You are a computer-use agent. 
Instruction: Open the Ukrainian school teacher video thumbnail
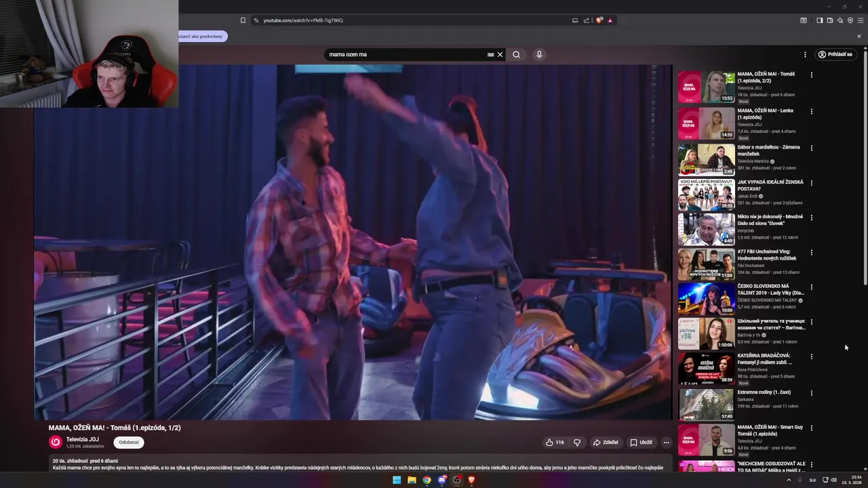pyautogui.click(x=706, y=334)
